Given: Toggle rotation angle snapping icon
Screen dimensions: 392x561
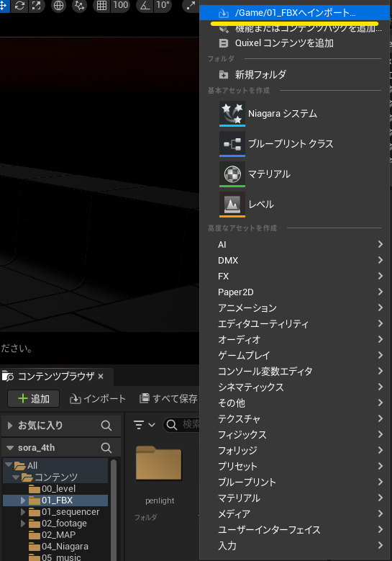Looking at the screenshot, I should point(145,5).
